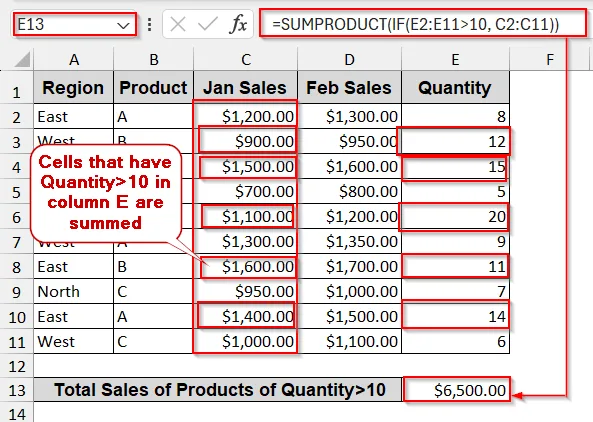Select column D header
The image size is (593, 422).
pos(349,59)
